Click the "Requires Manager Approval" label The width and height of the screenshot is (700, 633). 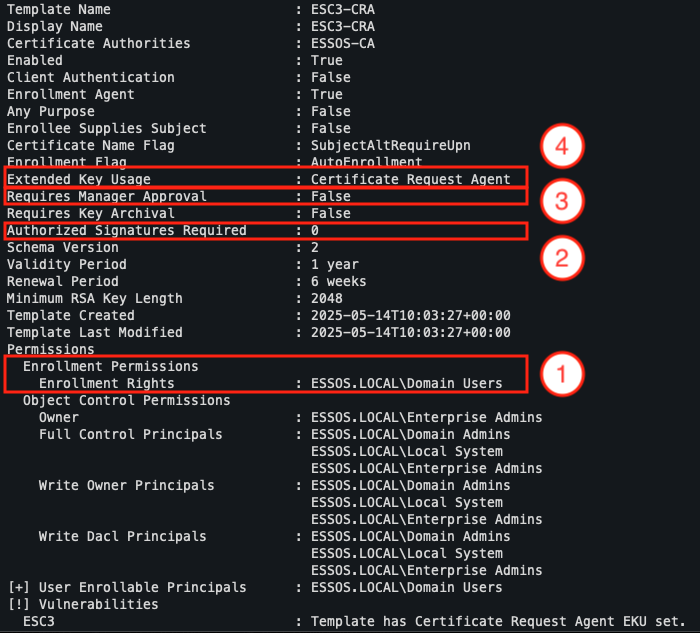tap(107, 196)
